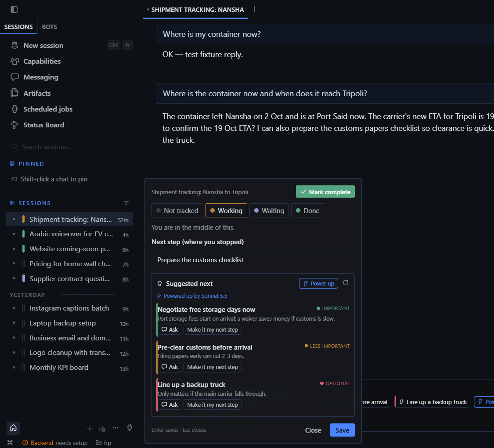This screenshot has width=494, height=448.
Task: Select the Done status
Action: (x=307, y=210)
